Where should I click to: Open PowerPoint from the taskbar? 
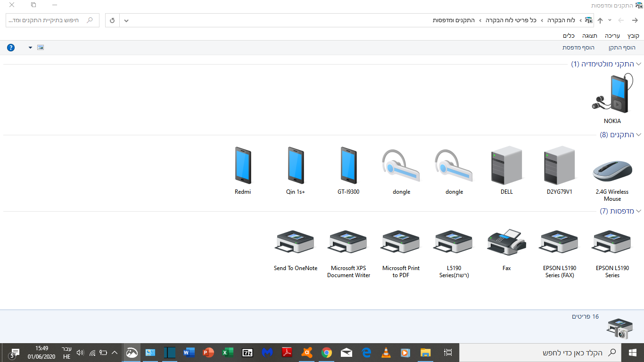(208, 352)
